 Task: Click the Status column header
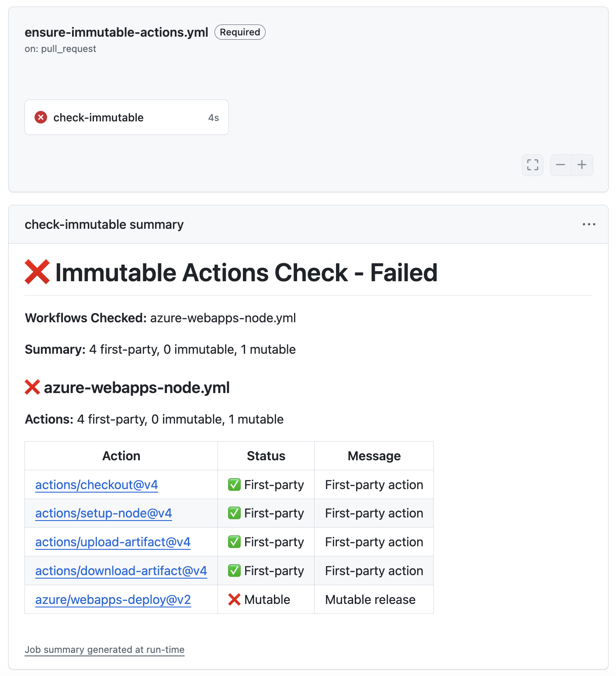pos(266,456)
